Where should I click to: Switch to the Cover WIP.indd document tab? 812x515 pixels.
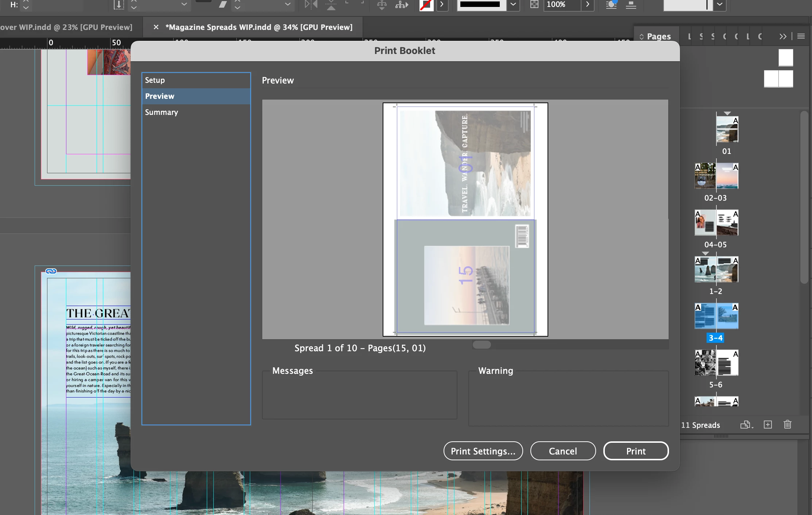coord(66,27)
